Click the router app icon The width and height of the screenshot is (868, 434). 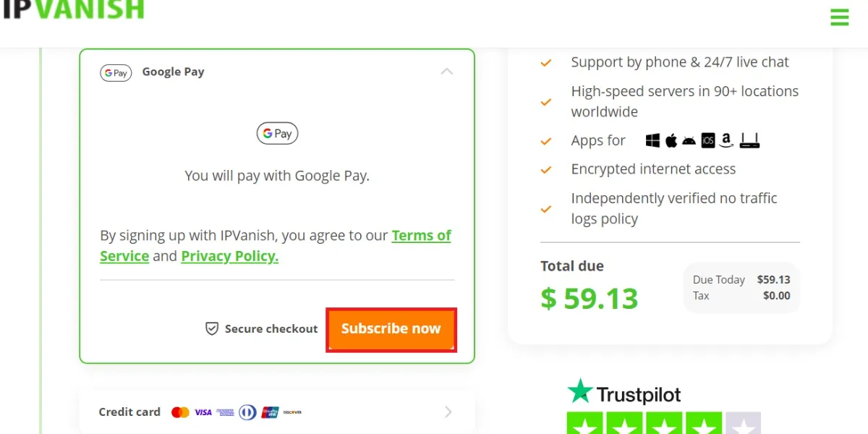[x=749, y=140]
